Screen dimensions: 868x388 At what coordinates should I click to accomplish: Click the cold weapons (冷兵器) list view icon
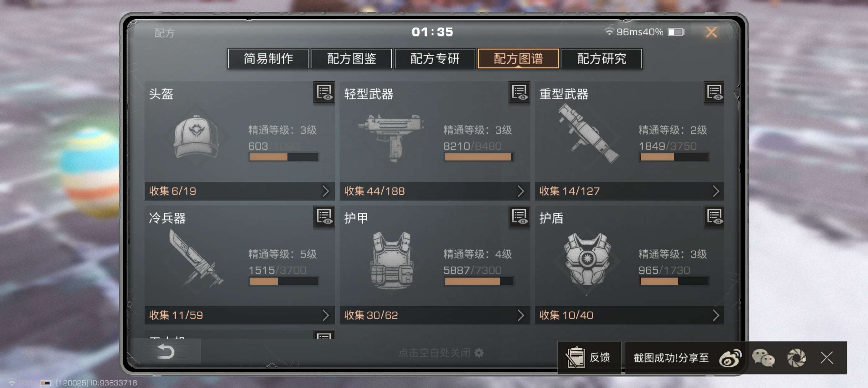coord(324,217)
